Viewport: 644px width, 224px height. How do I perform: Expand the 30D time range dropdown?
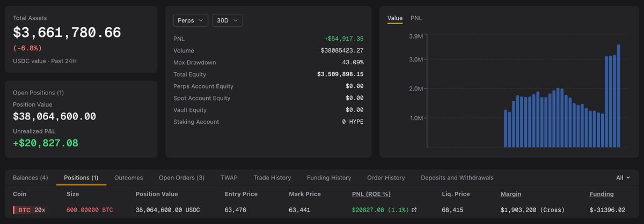[x=228, y=20]
